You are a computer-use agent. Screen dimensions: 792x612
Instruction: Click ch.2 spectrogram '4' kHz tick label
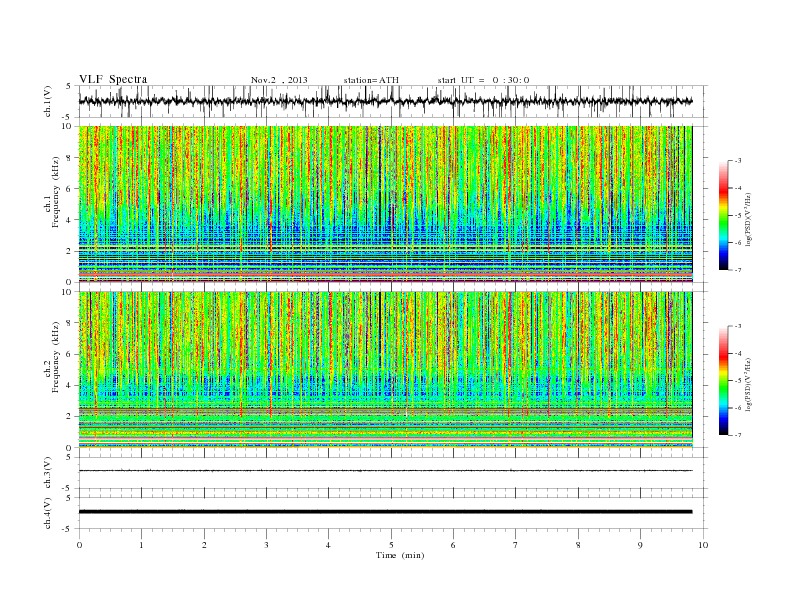[70, 386]
